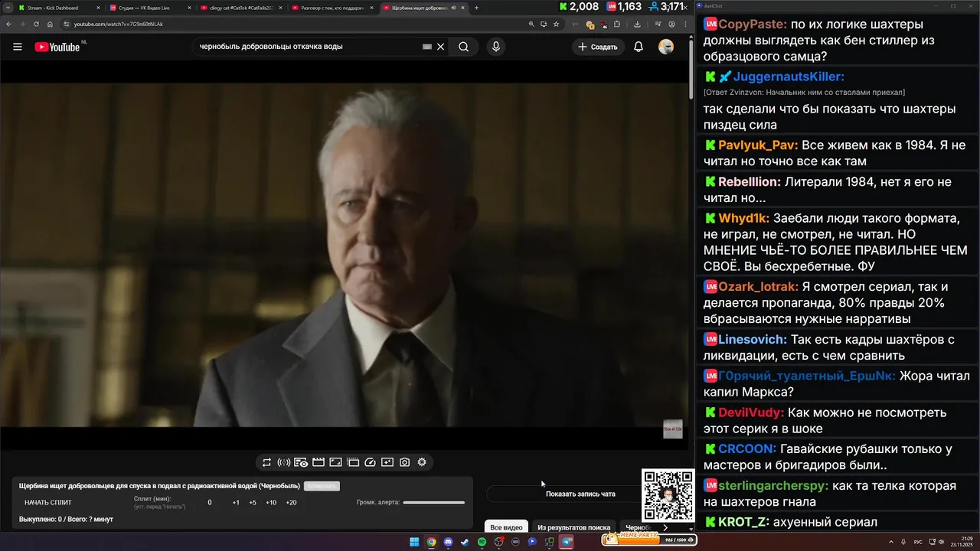Click the browser home button
Viewport: 980px width, 551px height.
50,24
